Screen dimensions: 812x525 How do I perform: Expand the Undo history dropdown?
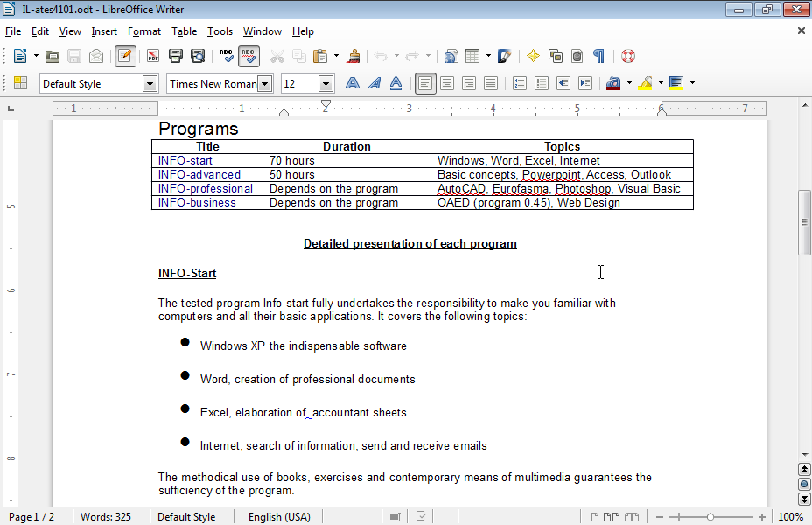coord(396,56)
